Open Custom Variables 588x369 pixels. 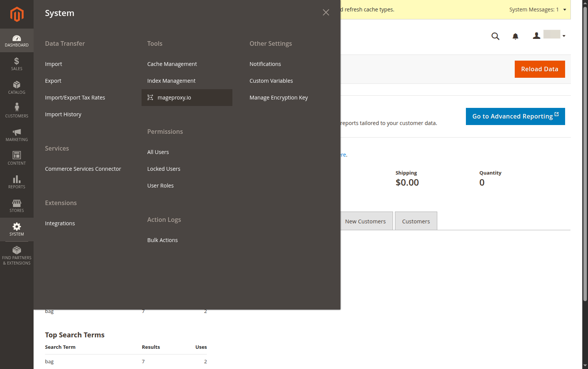[271, 81]
